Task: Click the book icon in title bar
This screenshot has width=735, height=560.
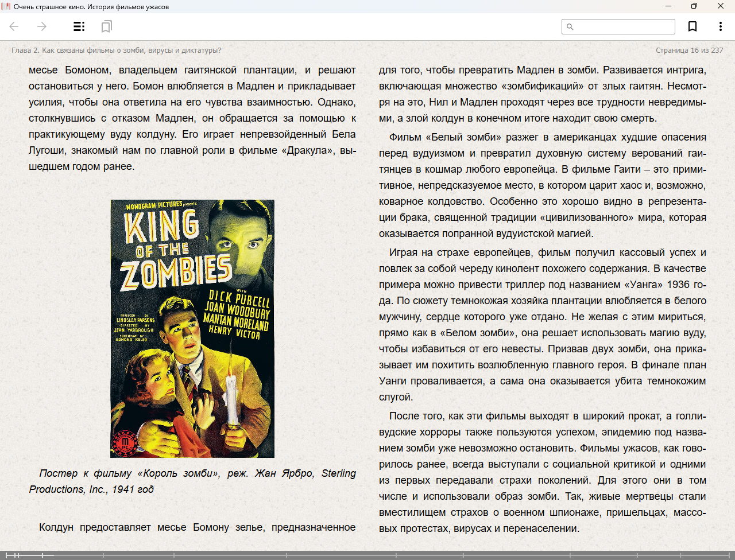Action: coord(6,6)
